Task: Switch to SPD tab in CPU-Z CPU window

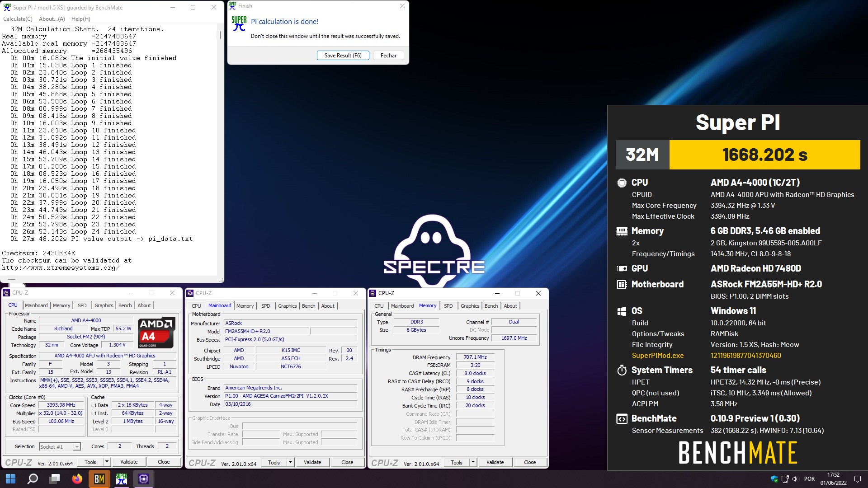Action: click(82, 305)
